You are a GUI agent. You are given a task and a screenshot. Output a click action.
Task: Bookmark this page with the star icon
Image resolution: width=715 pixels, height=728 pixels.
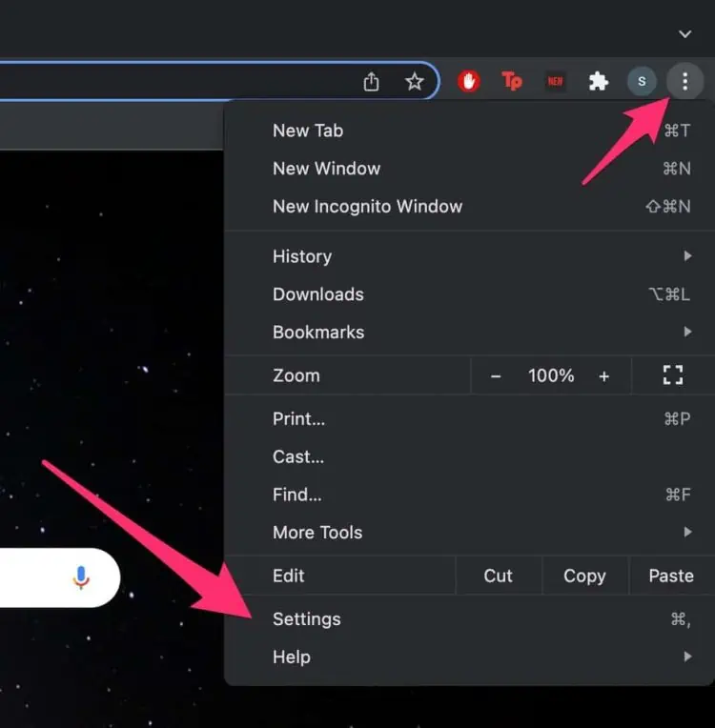414,82
